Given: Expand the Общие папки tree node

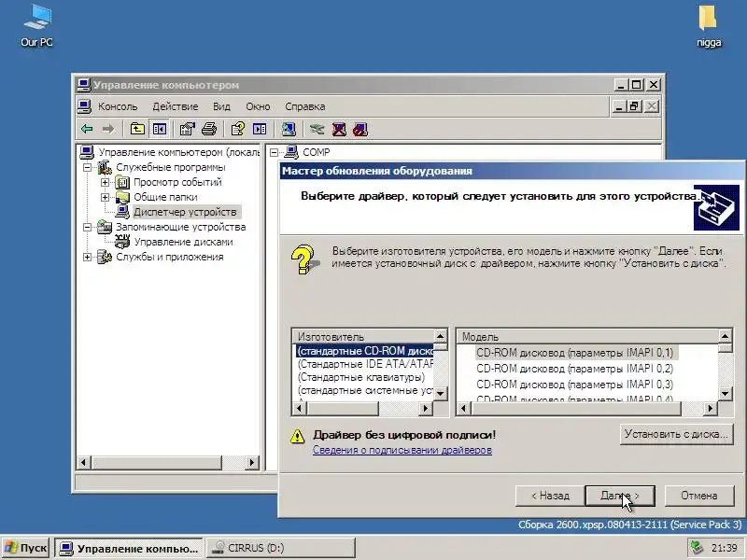Looking at the screenshot, I should (105, 197).
